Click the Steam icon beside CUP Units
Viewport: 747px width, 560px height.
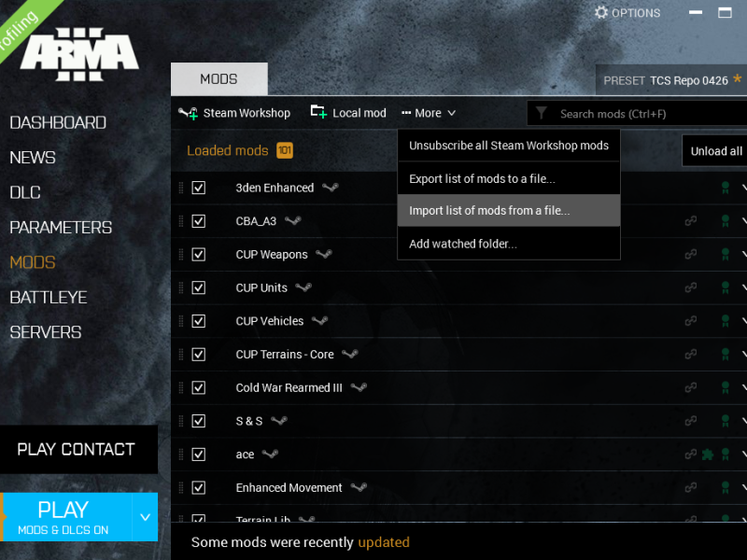(x=303, y=287)
